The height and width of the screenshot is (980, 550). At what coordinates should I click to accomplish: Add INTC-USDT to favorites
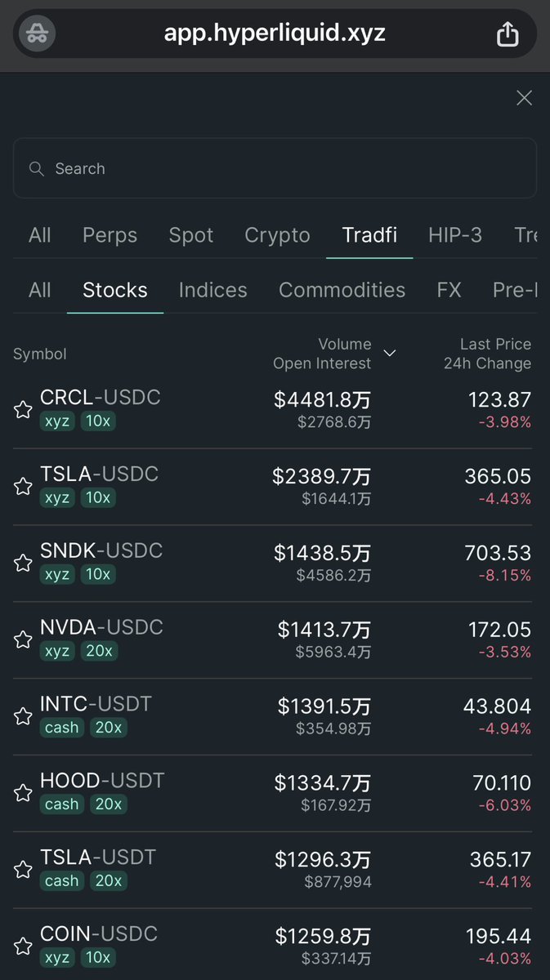[x=23, y=717]
